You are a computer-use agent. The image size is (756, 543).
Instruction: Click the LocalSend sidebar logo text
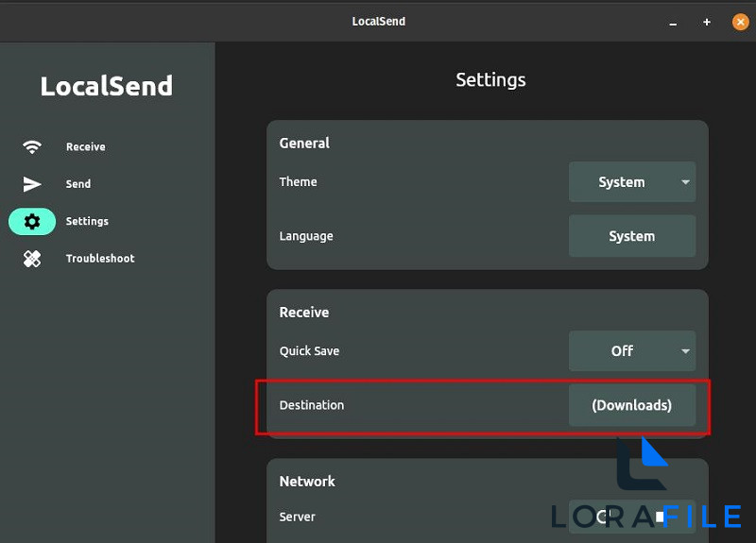coord(107,86)
